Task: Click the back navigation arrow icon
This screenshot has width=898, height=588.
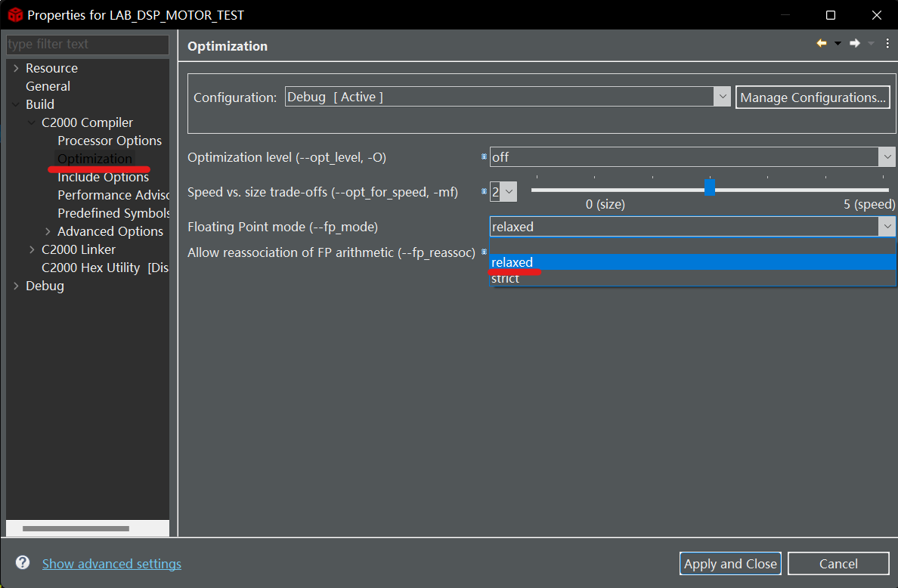Action: 822,44
